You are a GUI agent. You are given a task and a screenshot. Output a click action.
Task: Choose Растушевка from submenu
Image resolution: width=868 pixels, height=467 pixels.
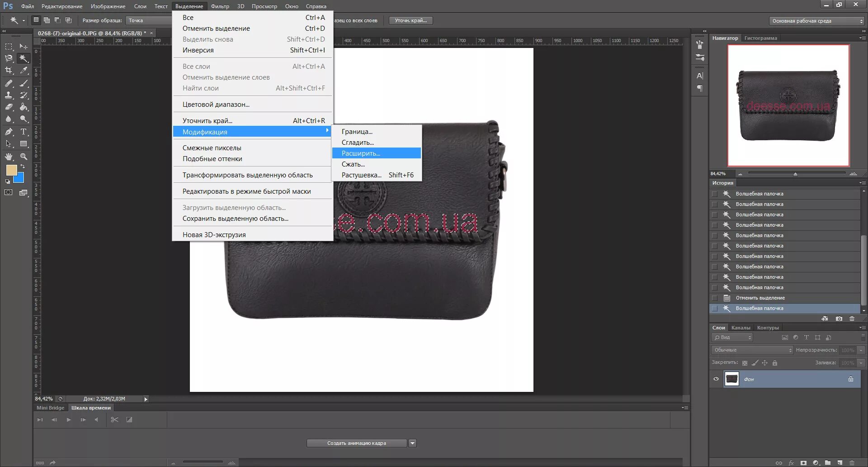pyautogui.click(x=377, y=175)
